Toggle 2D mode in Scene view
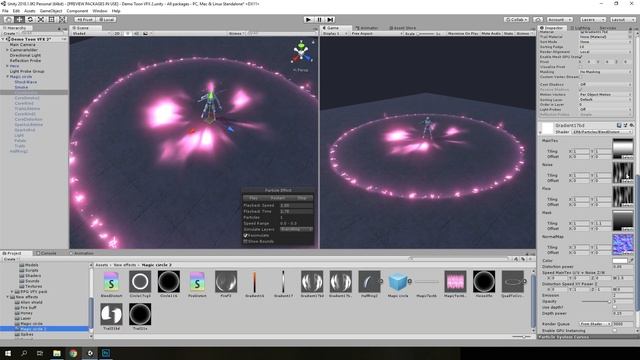The height and width of the screenshot is (360, 640). (117, 33)
